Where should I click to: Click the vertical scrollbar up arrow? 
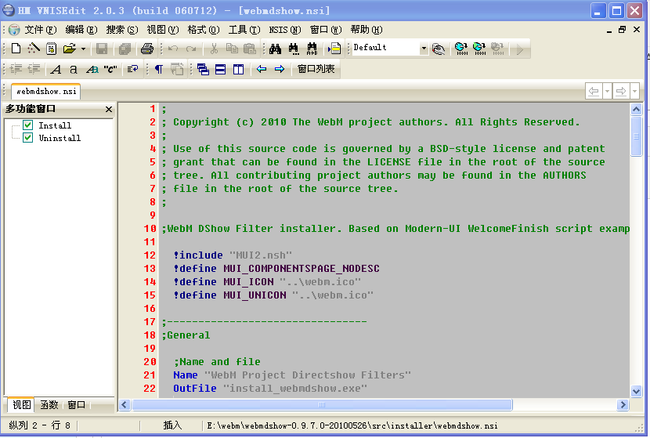coord(636,109)
